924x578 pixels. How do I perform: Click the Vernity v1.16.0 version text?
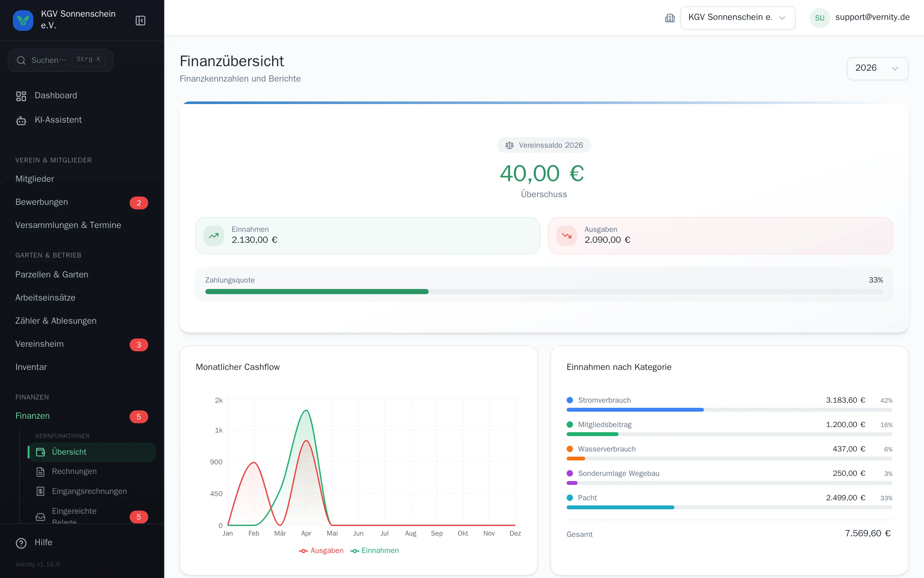[x=38, y=564]
